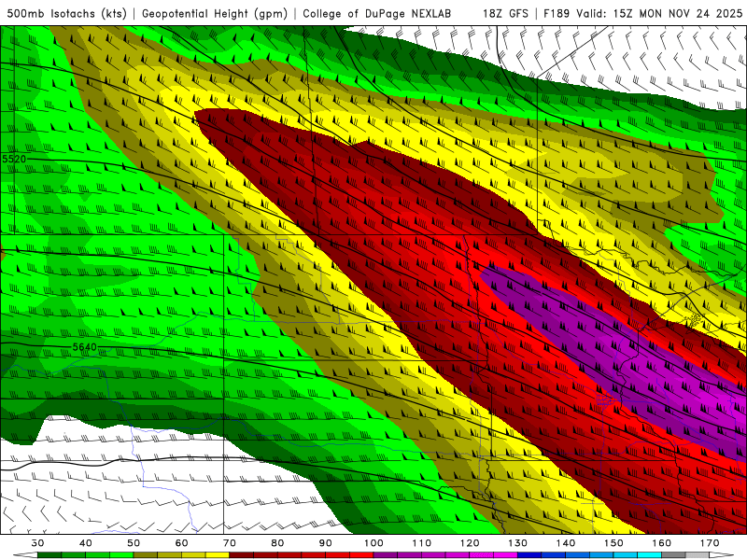
Task: Click the left arrow end of the color bar
Action: click(x=25, y=555)
